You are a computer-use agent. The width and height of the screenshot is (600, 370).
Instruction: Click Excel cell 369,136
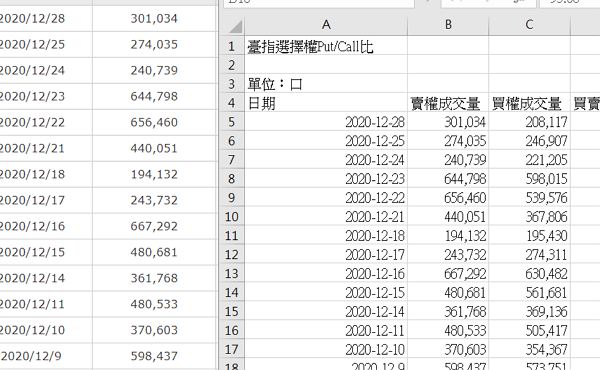[529, 311]
